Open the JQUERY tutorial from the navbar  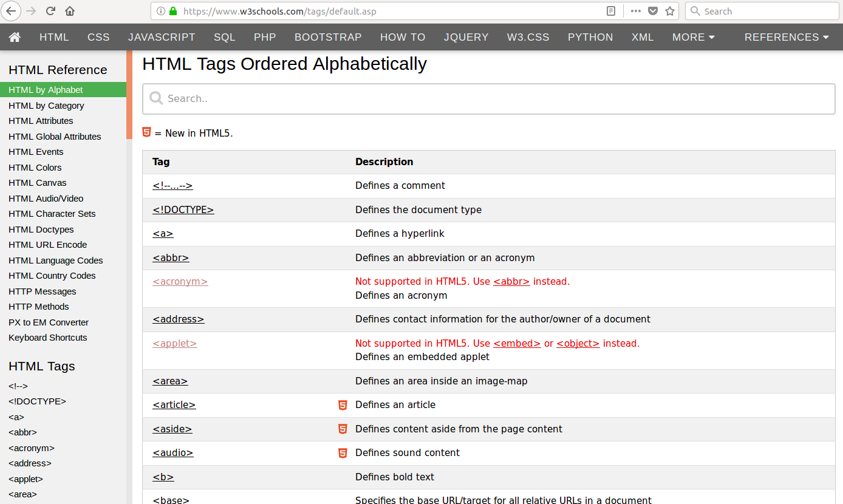[x=466, y=37]
